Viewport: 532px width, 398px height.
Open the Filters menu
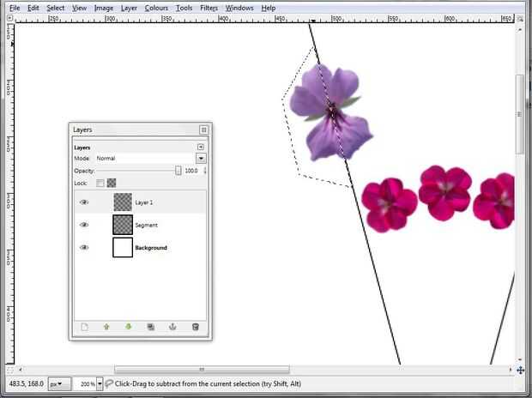point(209,8)
